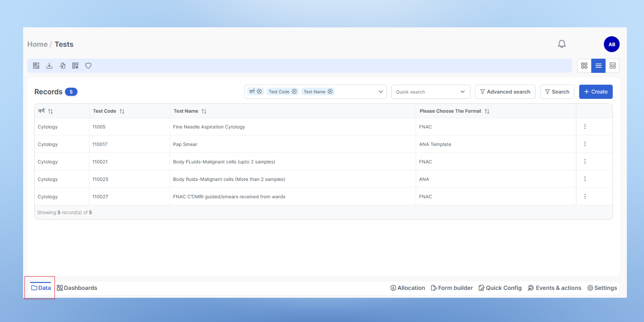This screenshot has height=322, width=644.
Task: Open the AB user avatar menu
Action: tap(611, 44)
